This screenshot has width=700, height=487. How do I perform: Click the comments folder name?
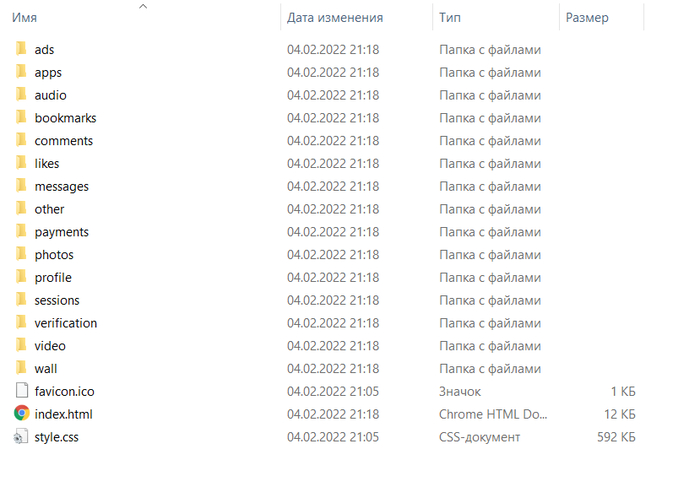click(64, 141)
